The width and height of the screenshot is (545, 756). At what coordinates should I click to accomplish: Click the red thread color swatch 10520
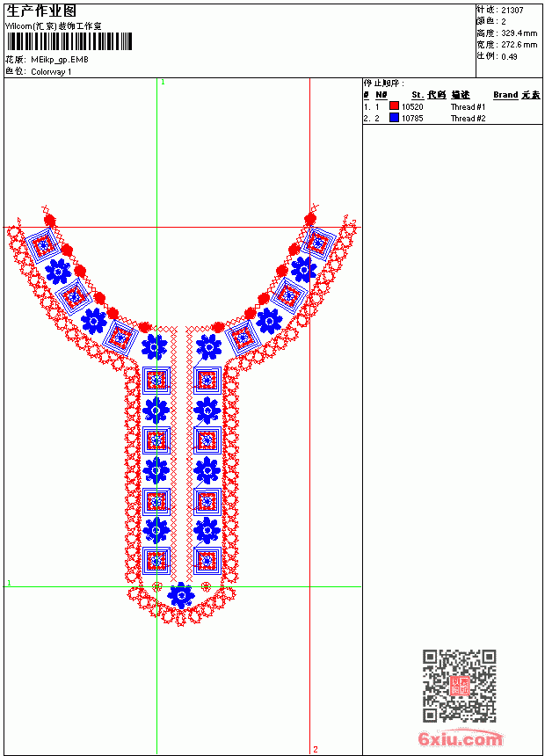tap(394, 106)
